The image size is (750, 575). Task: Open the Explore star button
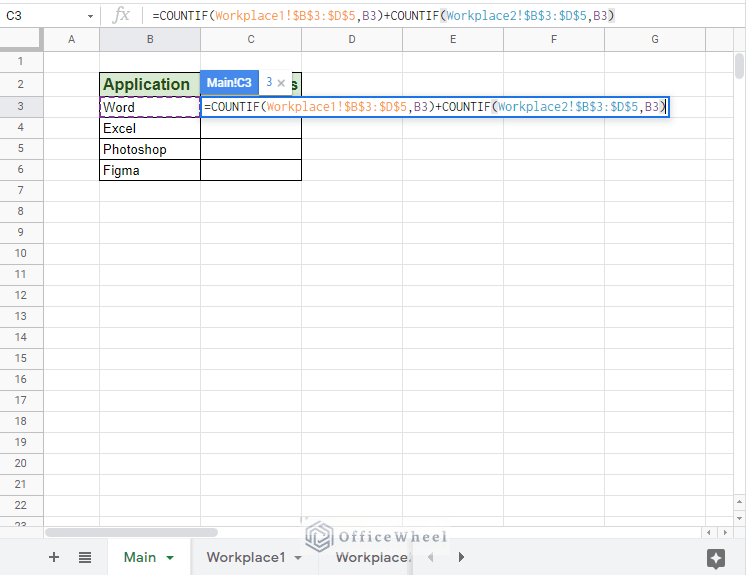click(x=716, y=558)
